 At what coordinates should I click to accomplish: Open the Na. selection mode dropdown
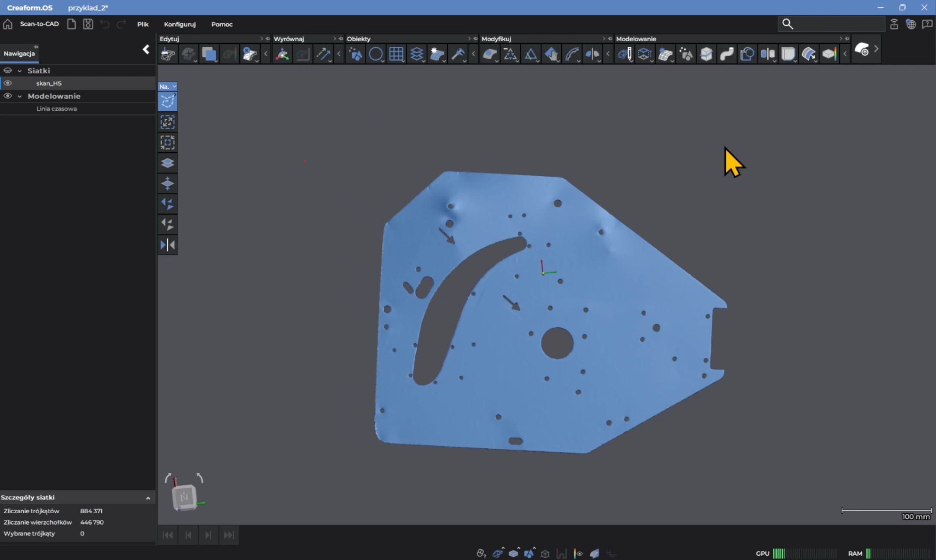coord(167,87)
